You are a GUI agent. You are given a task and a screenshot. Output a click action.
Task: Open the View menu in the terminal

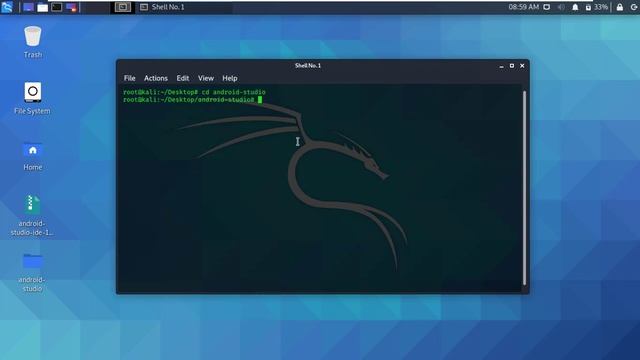pos(206,78)
